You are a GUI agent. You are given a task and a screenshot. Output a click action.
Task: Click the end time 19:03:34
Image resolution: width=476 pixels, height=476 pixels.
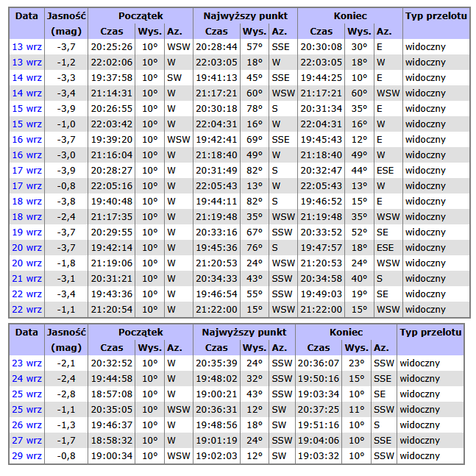[319, 394]
